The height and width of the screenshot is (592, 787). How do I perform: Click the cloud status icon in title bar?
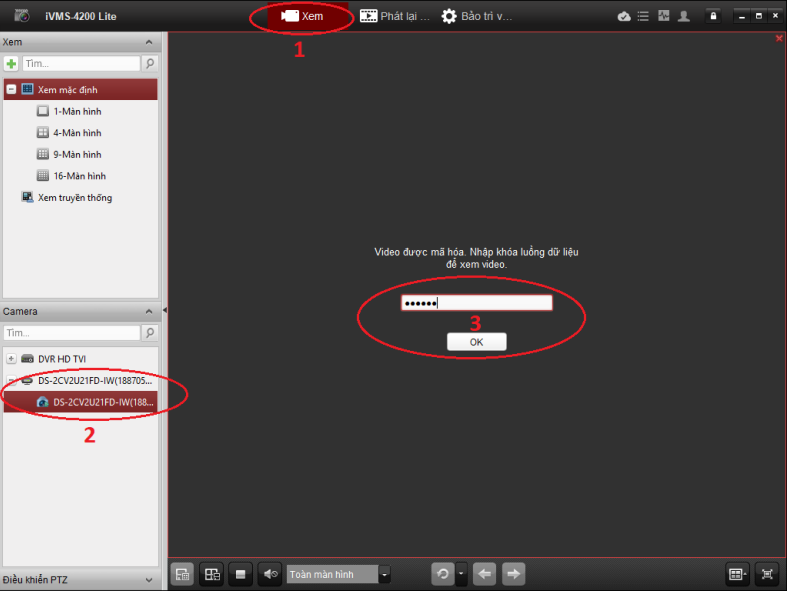tap(625, 16)
